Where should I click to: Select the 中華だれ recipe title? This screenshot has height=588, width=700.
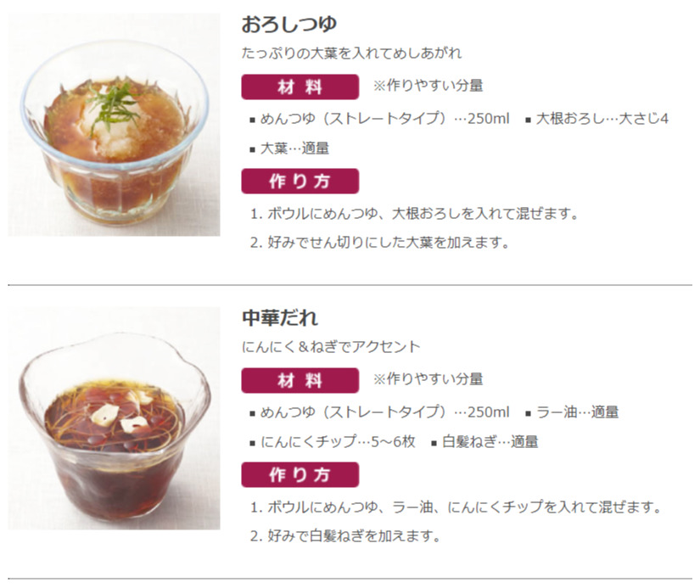[x=280, y=317]
